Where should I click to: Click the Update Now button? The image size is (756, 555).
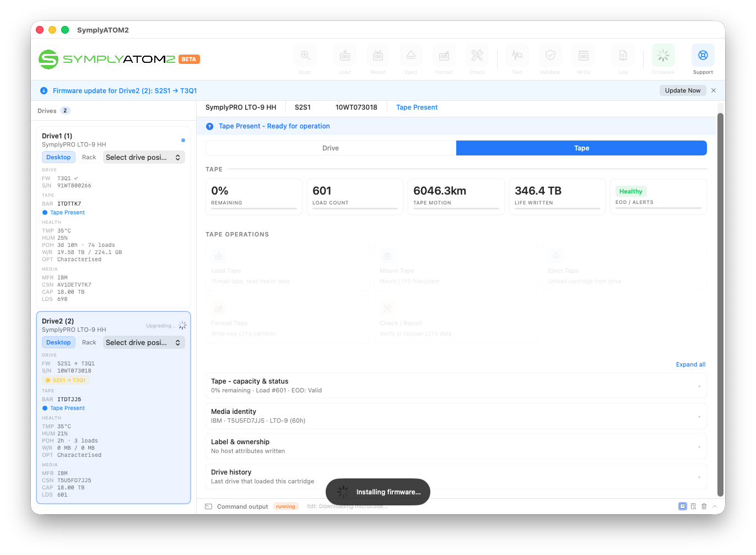[683, 90]
